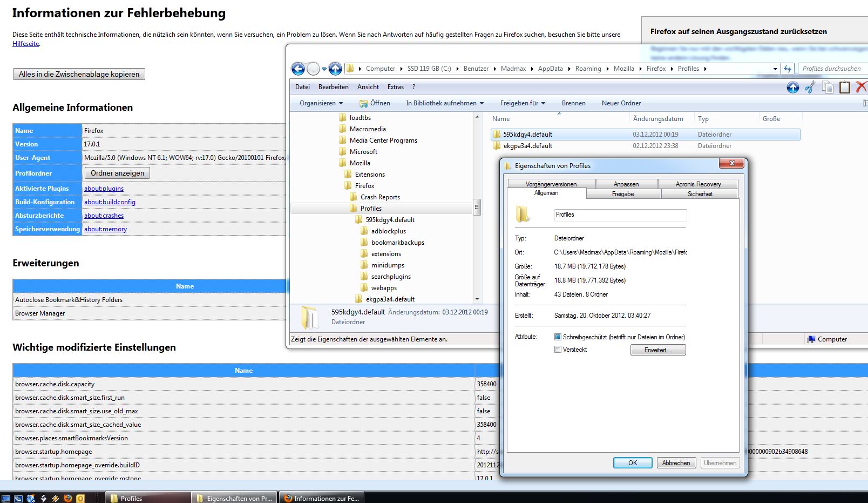
Task: Open the about:memory link
Action: tap(105, 229)
